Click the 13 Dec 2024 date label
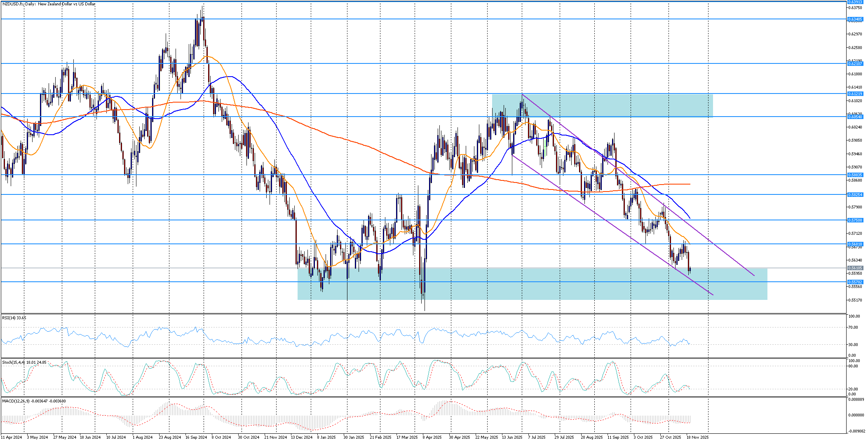 (302, 437)
